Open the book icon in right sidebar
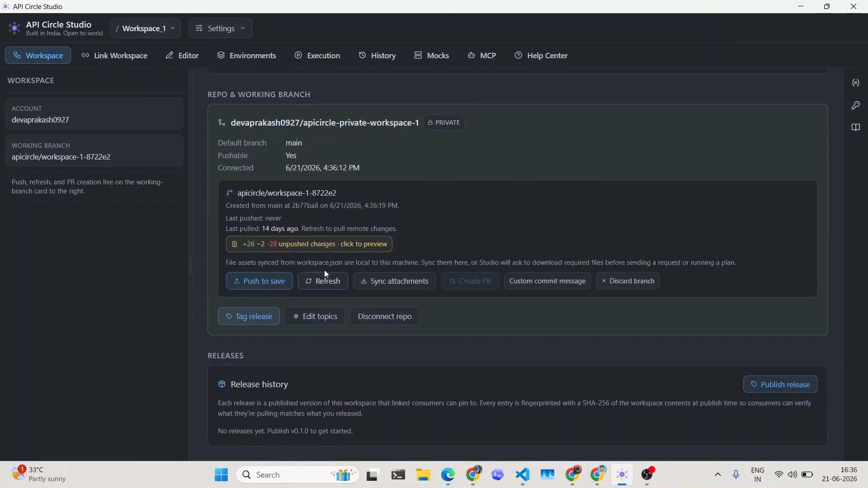 coord(856,127)
